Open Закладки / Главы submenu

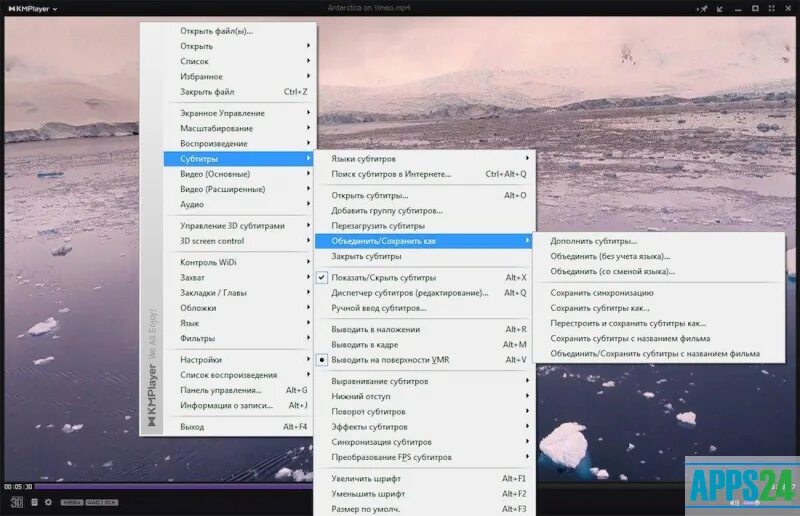pyautogui.click(x=239, y=293)
